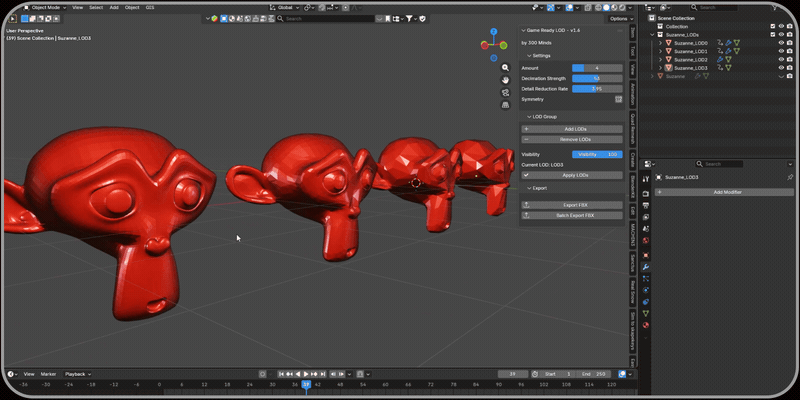Open the Tool tab in Properties editor

(x=645, y=179)
